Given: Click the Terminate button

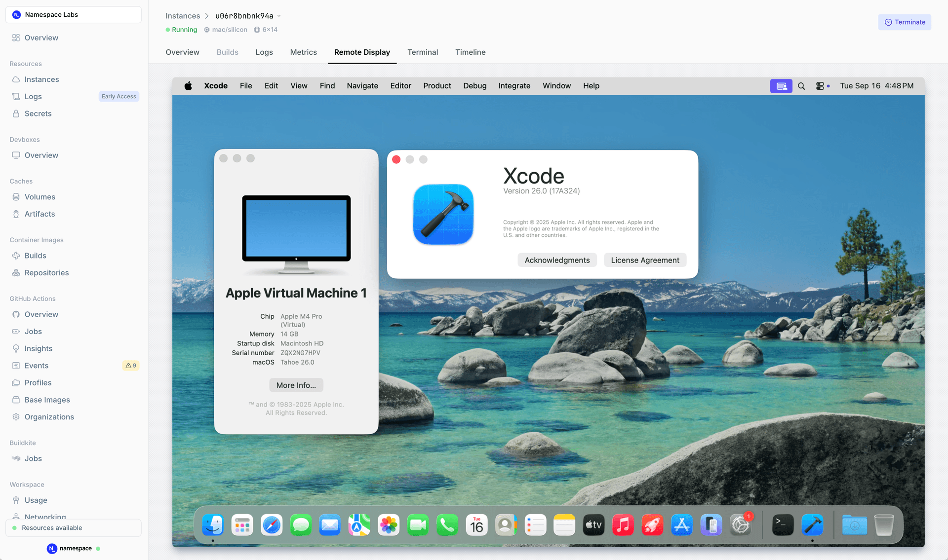Looking at the screenshot, I should pos(905,22).
